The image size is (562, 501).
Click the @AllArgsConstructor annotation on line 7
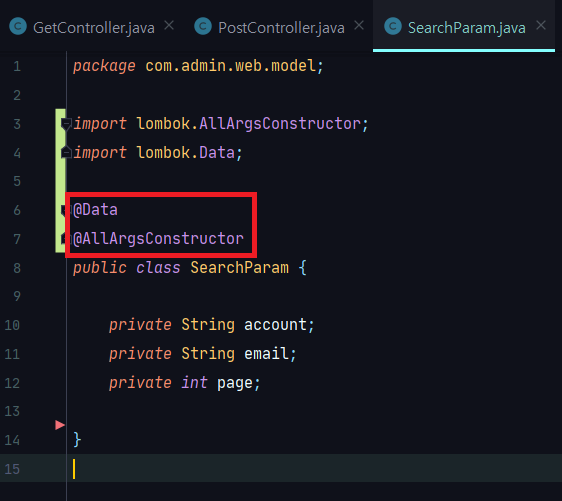tap(158, 239)
